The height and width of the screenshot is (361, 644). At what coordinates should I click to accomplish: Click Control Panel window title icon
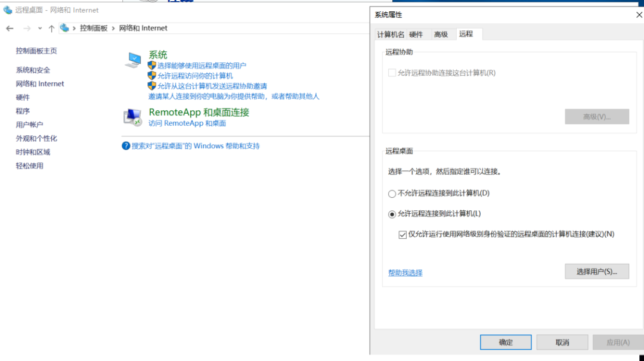(x=8, y=10)
